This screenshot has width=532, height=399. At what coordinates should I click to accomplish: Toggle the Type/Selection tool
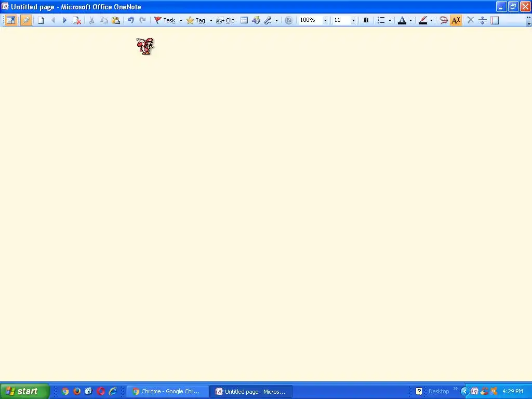tap(456, 20)
